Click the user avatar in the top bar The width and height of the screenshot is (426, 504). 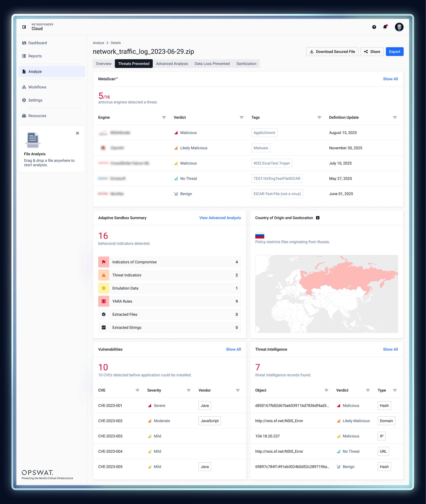tap(399, 27)
